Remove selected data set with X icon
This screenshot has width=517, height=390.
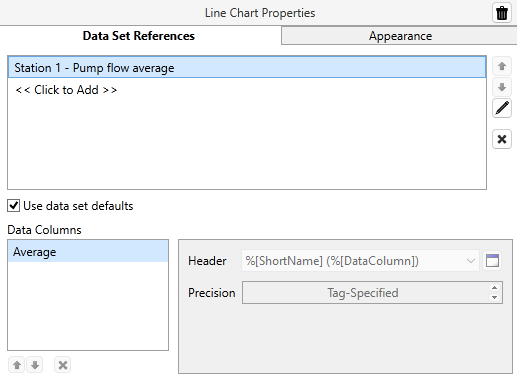tap(502, 139)
